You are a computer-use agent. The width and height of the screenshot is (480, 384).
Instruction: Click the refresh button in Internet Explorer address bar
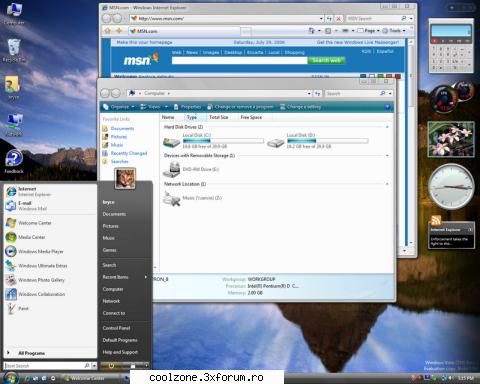coord(329,19)
